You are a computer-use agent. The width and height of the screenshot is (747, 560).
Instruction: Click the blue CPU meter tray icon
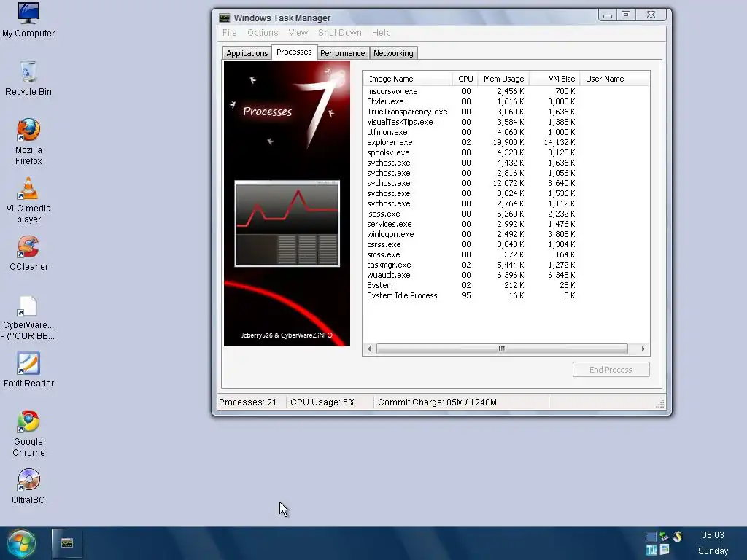coord(651,537)
